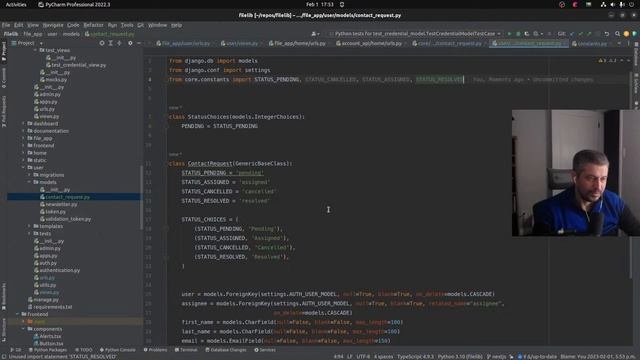Open the Pull Requests tool window stripe
The image size is (640, 360).
pos(4,111)
